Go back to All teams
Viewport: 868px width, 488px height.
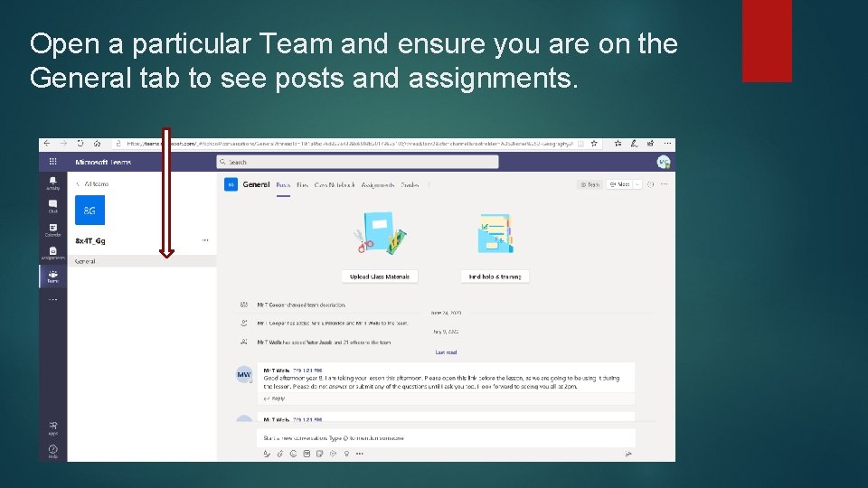tap(93, 183)
